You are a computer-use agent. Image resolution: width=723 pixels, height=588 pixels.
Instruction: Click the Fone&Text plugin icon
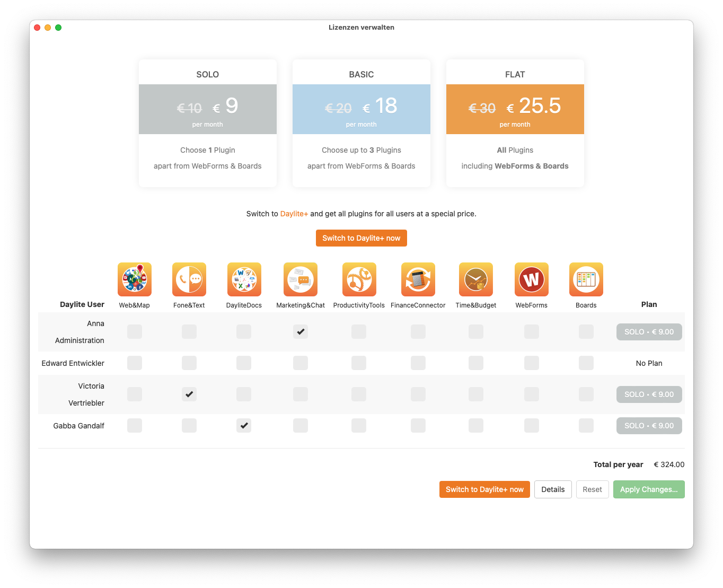[189, 279]
